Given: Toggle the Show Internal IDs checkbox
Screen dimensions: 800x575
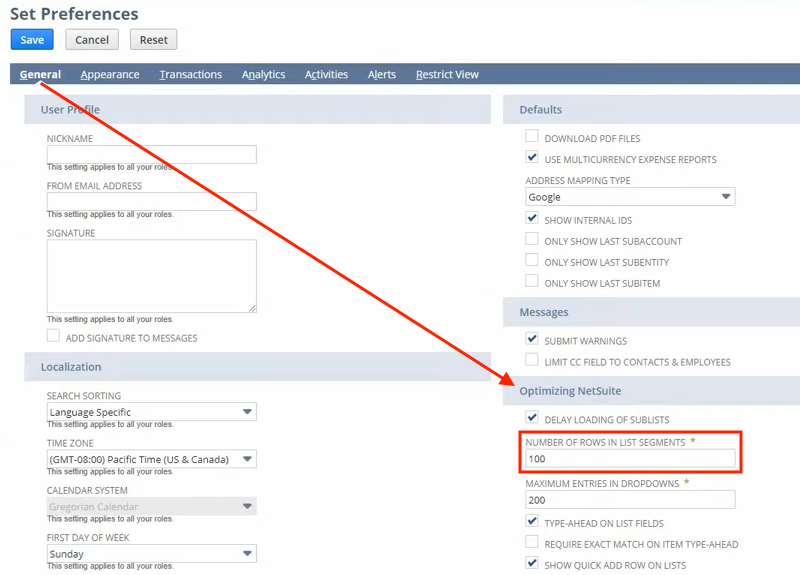Looking at the screenshot, I should tap(532, 219).
